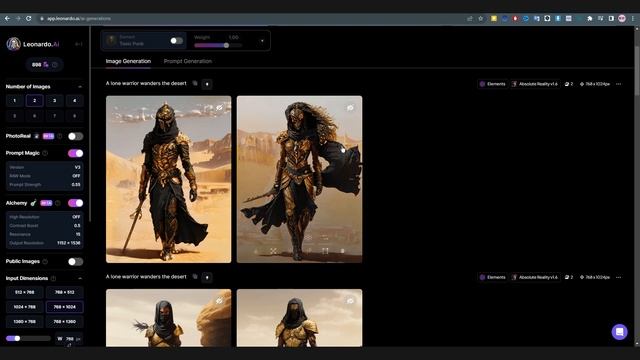Set number of images to 3
The width and height of the screenshot is (640, 360).
54,100
